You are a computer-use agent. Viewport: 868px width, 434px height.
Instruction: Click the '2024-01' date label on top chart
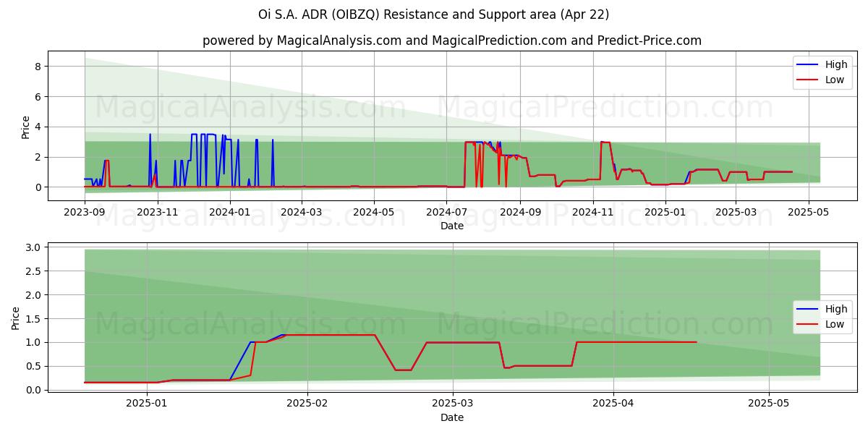pos(230,213)
